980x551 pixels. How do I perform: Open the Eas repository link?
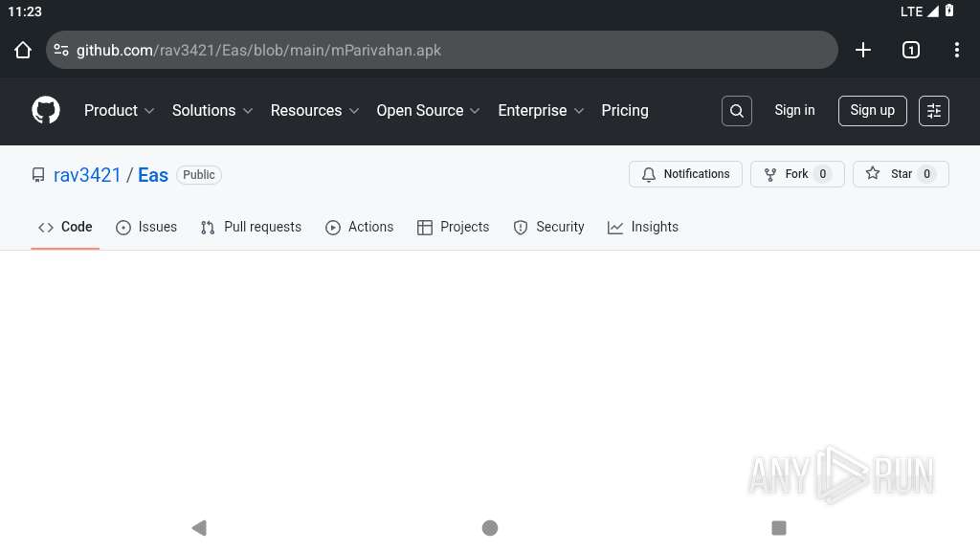153,175
